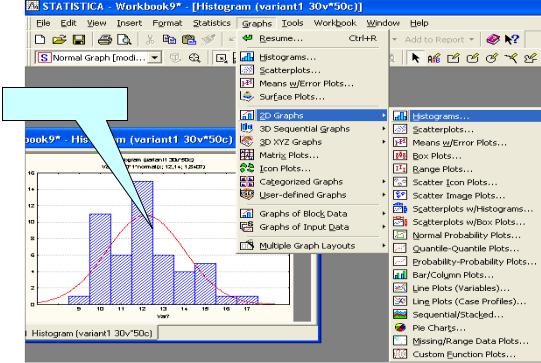This screenshot has height=363, width=541.
Task: Open the Workbook menu
Action: click(x=335, y=23)
